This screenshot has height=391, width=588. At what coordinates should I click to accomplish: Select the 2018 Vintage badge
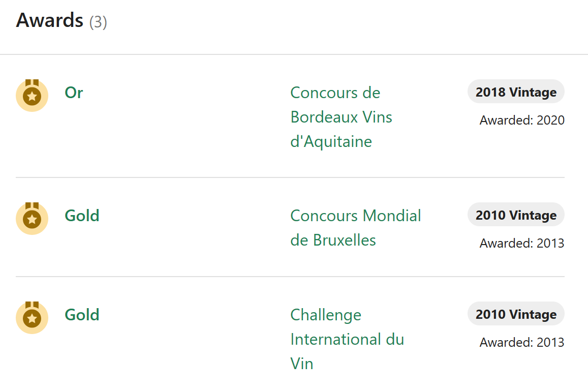tap(516, 92)
